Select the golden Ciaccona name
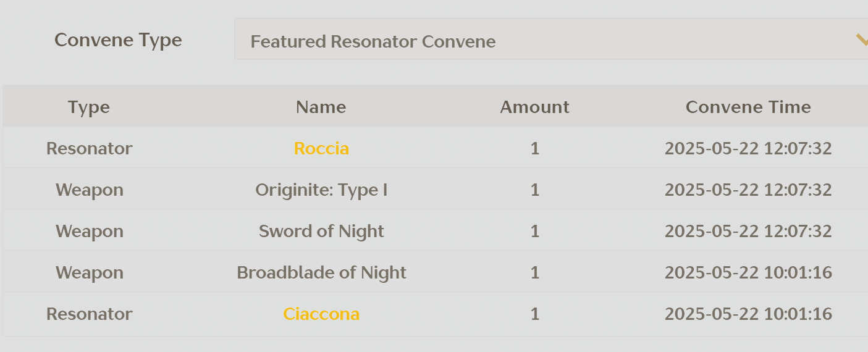Viewport: 868px width, 352px height. [321, 314]
